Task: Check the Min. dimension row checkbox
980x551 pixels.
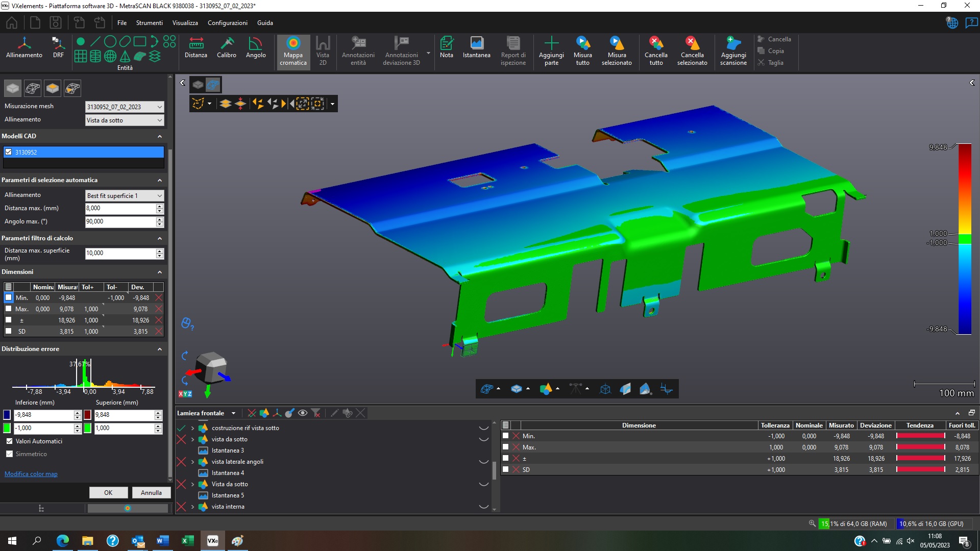Action: click(9, 297)
